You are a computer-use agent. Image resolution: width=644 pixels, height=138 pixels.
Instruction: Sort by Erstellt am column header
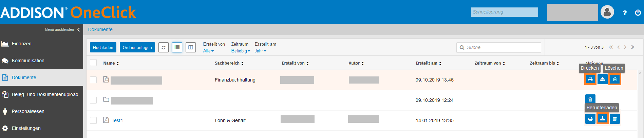(428, 63)
